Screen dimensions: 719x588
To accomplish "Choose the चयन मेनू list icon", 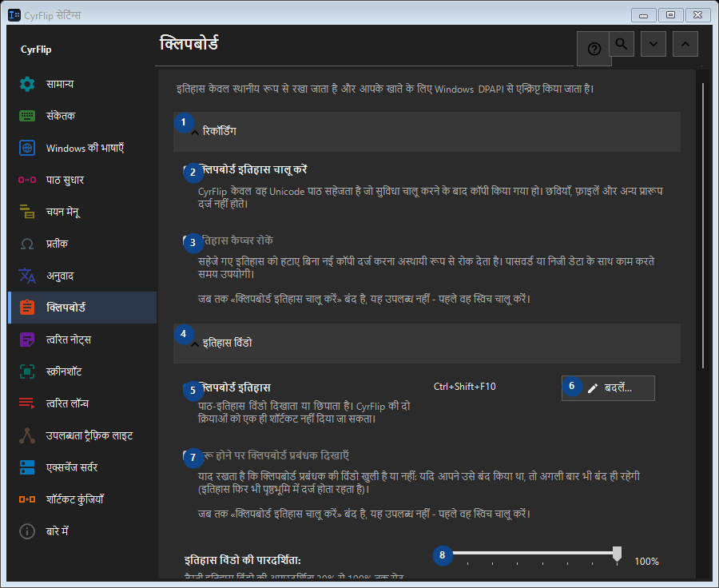I will click(x=27, y=212).
